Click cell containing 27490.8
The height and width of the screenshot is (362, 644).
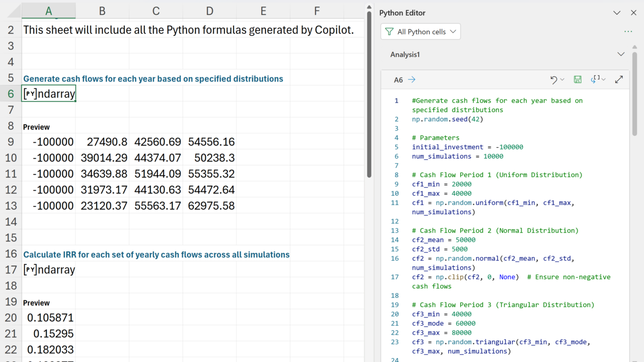(x=102, y=142)
